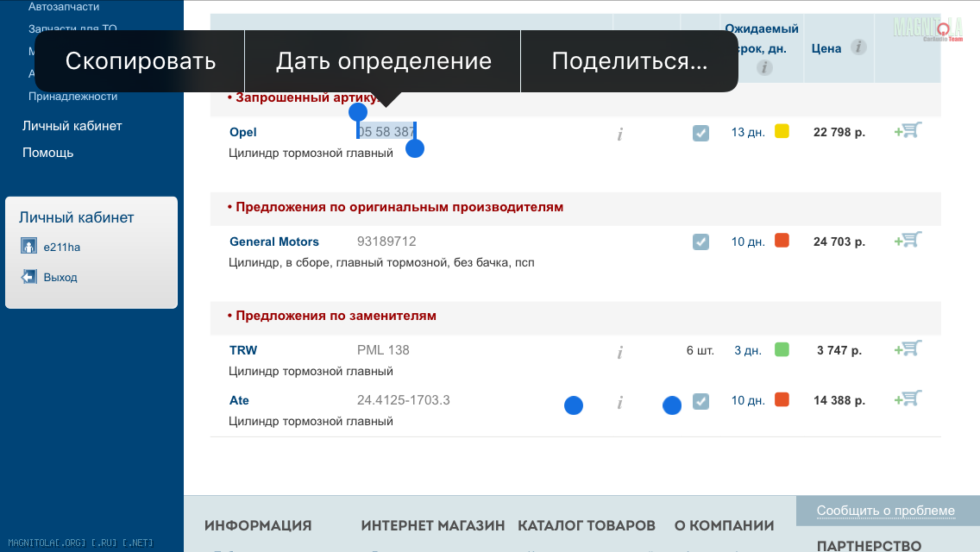Screen dimensions: 980x552
Task: Toggle the checkbox in the Opel row
Action: click(x=700, y=133)
